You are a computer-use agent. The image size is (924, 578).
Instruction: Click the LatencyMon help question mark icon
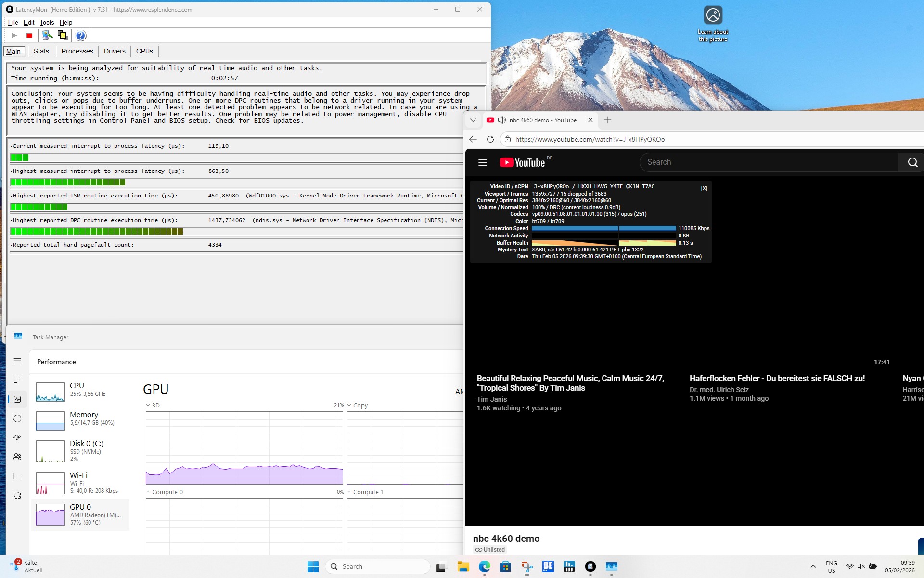81,36
